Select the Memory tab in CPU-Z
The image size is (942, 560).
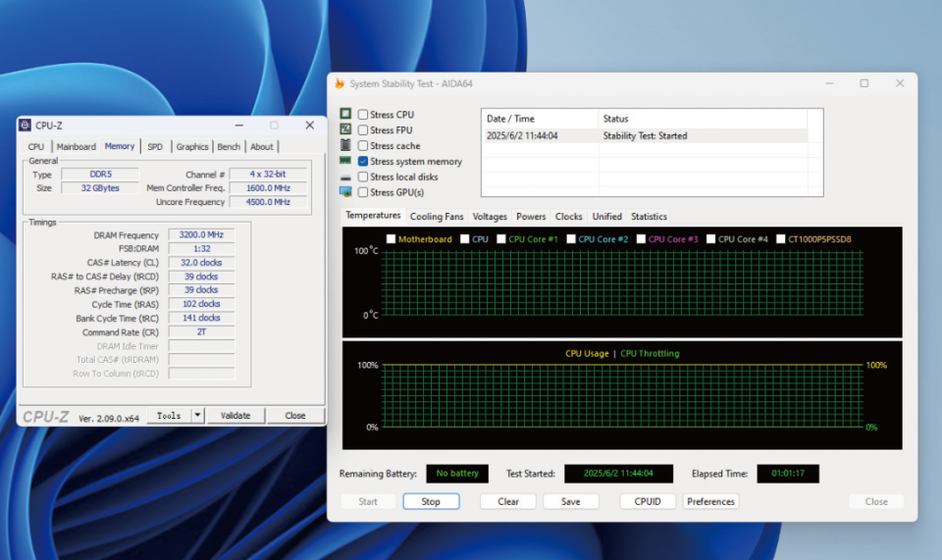120,146
